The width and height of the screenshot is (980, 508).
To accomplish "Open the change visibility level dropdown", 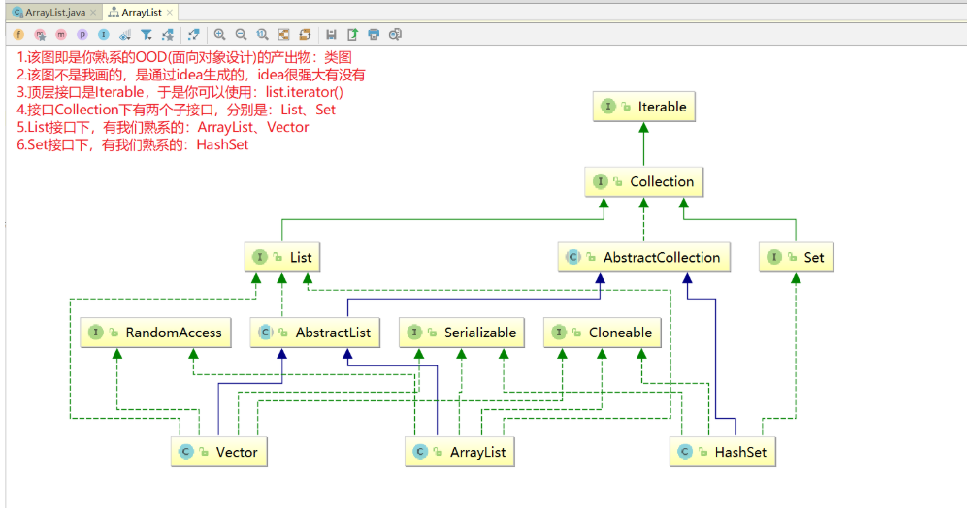I will [125, 34].
